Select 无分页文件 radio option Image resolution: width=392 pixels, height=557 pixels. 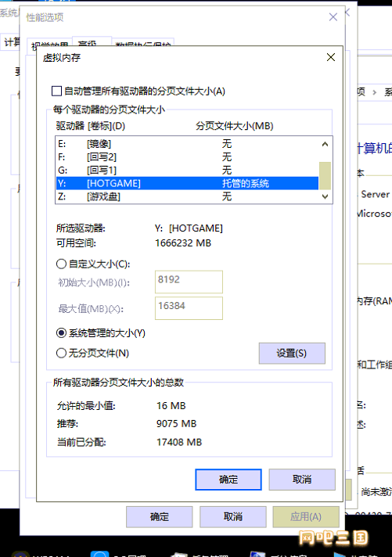coord(61,353)
